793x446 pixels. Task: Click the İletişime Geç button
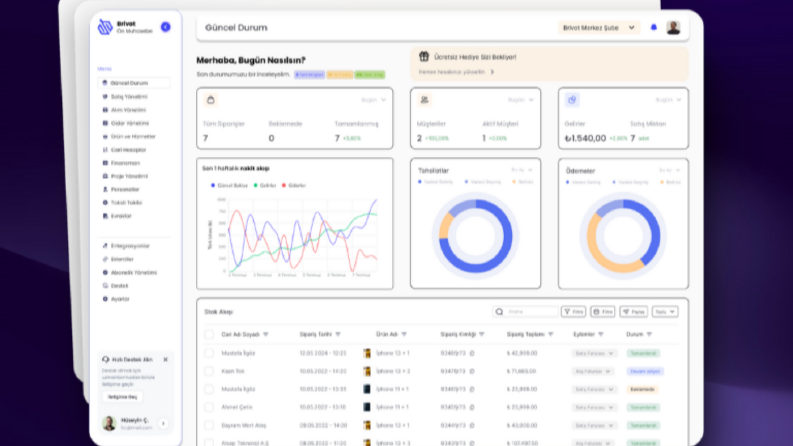click(122, 397)
